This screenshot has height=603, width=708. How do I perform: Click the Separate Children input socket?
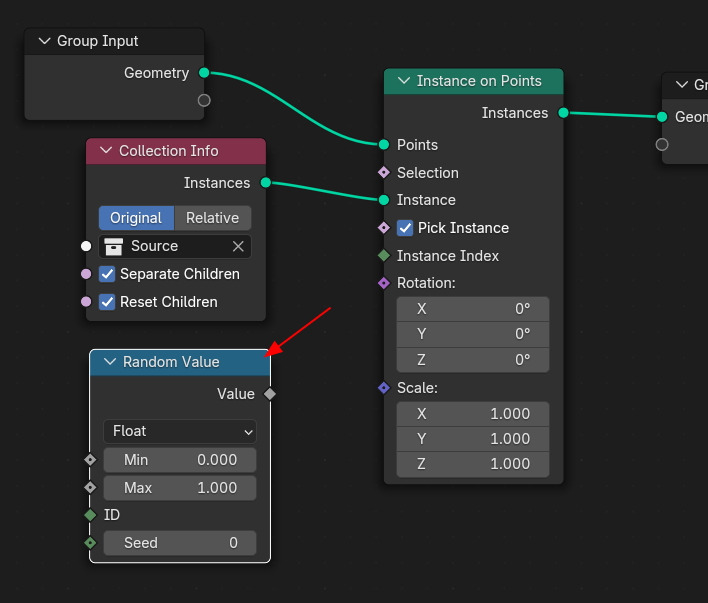point(86,274)
